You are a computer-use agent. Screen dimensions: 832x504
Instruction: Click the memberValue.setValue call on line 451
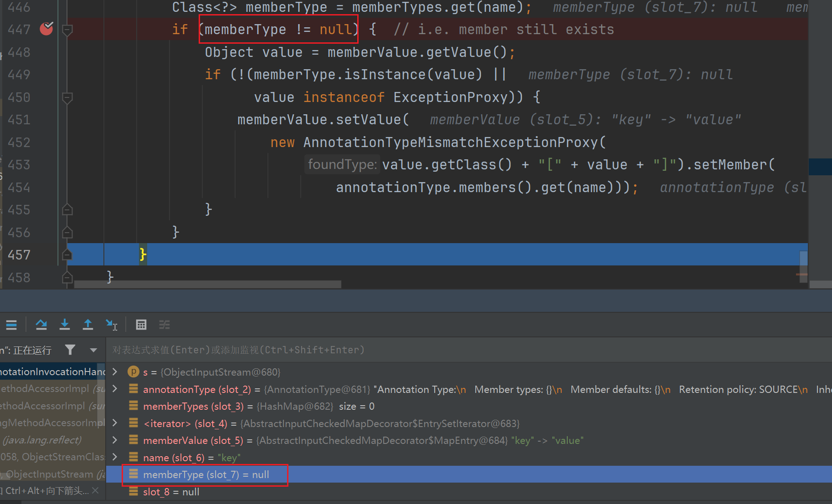[323, 120]
